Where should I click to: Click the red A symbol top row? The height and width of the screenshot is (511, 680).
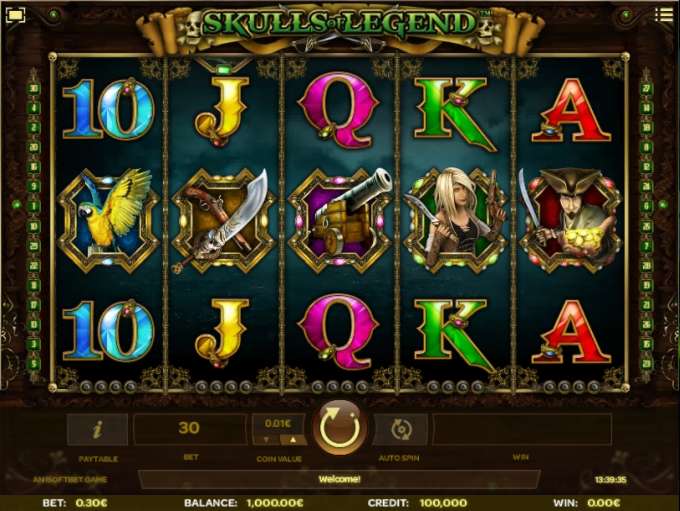(x=571, y=111)
